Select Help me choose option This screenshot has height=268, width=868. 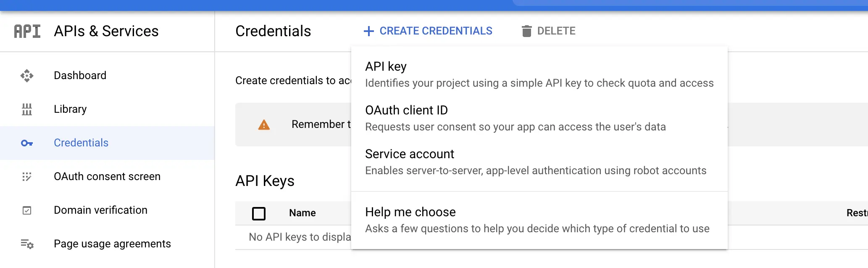coord(539,220)
